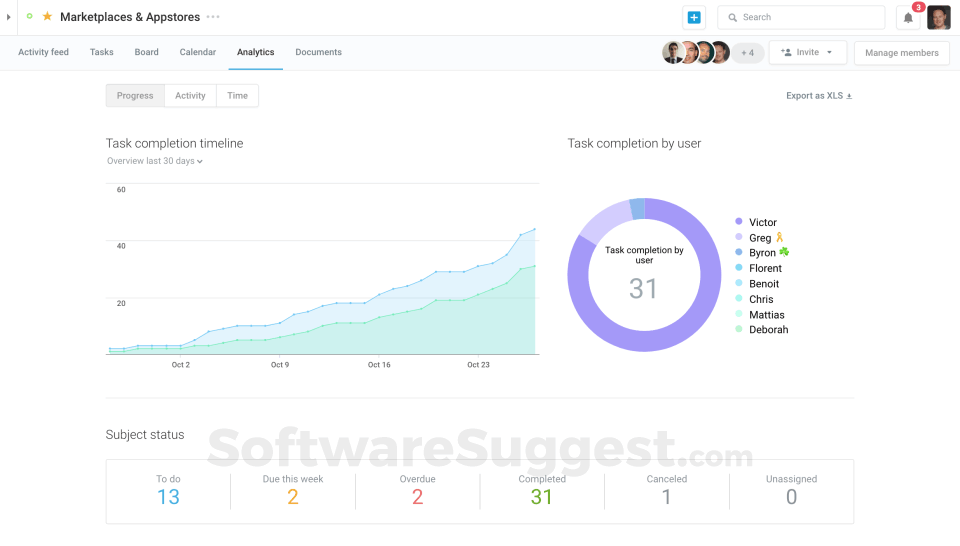Go to the Calendar tab
Screen dimensions: 960x546
(x=198, y=52)
